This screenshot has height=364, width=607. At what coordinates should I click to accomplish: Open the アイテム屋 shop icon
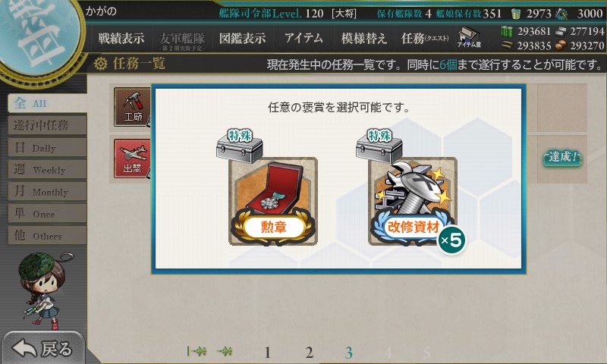coord(469,38)
